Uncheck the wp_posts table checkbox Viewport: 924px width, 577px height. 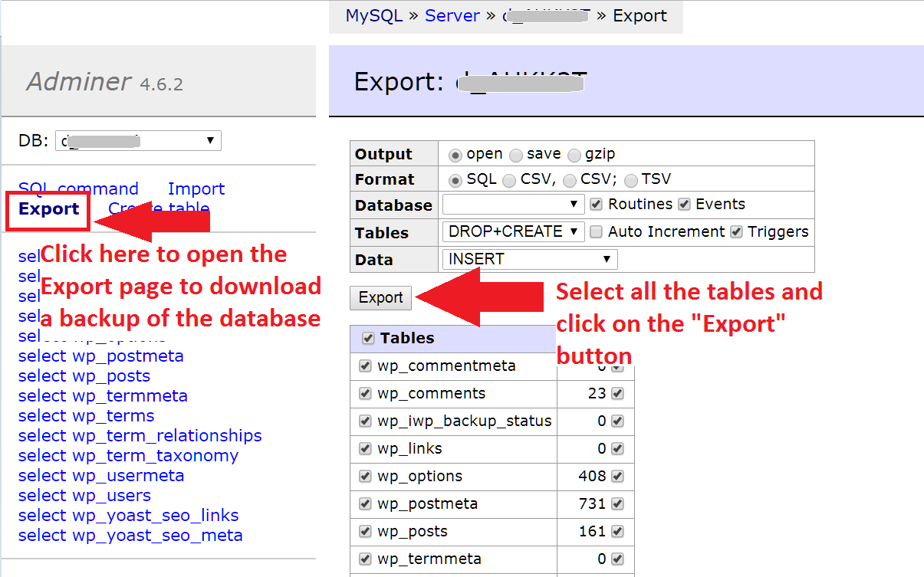(x=365, y=532)
